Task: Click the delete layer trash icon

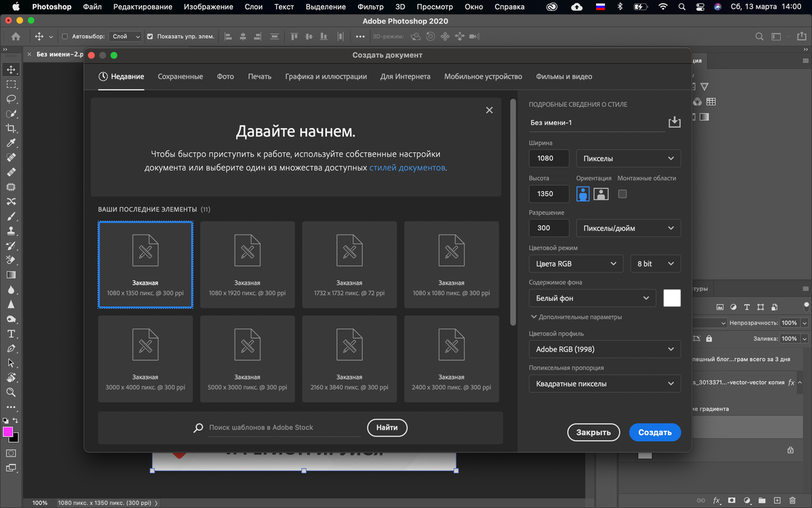Action: (x=792, y=501)
